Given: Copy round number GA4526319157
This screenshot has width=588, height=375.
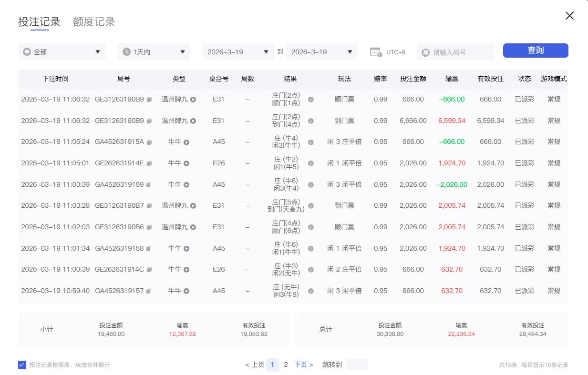Looking at the screenshot, I should click(149, 291).
